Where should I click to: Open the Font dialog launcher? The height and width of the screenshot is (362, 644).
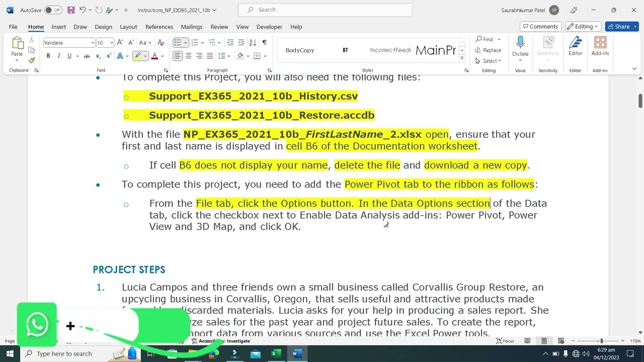click(x=166, y=70)
